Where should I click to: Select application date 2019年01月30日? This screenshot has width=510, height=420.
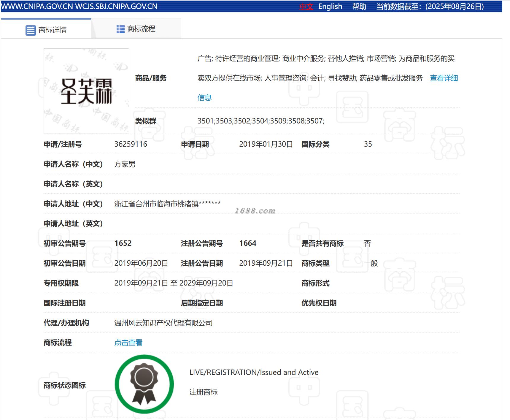pyautogui.click(x=266, y=144)
